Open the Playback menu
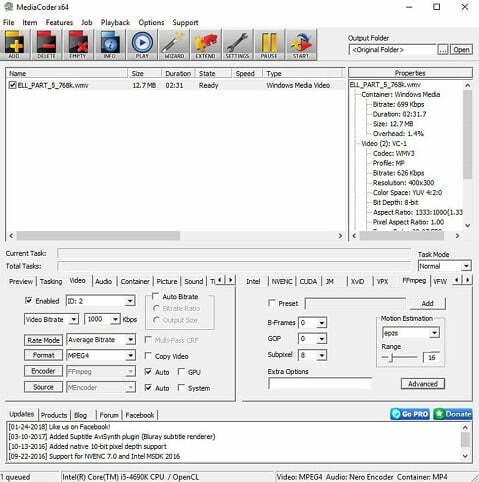479x482 pixels. point(115,22)
